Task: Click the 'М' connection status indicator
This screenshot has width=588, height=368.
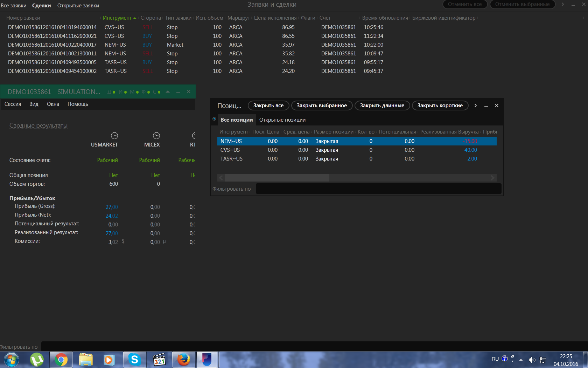Action: tap(134, 92)
